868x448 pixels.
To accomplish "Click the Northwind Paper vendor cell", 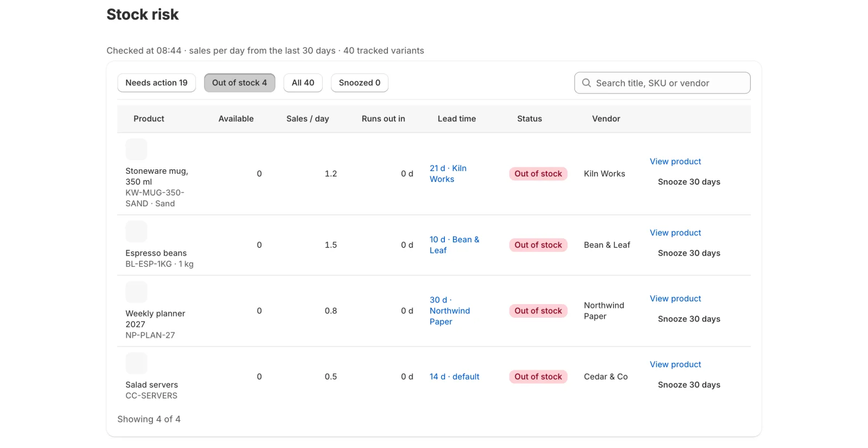I will click(x=604, y=311).
